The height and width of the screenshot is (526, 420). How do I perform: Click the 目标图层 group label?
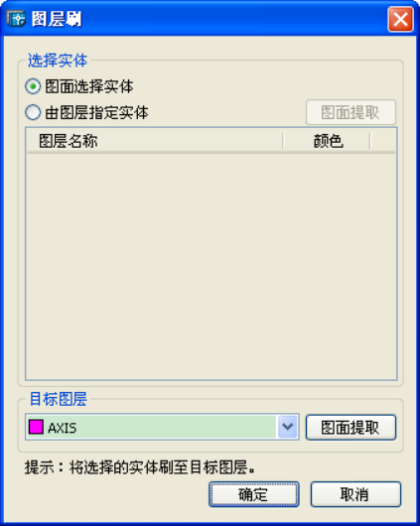coord(58,399)
